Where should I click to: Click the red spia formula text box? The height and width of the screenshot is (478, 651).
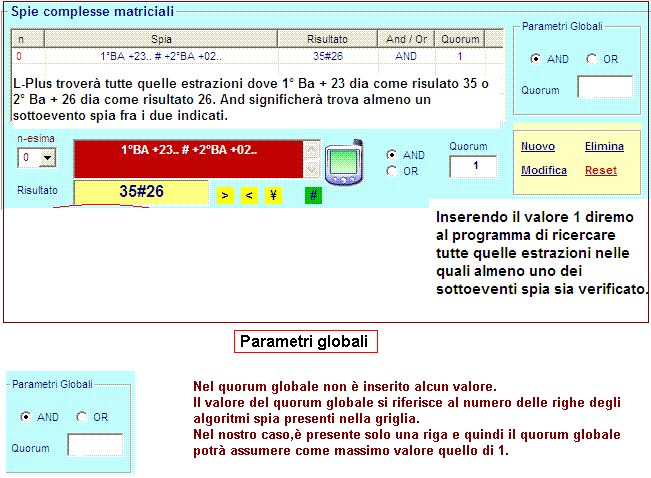pos(188,159)
